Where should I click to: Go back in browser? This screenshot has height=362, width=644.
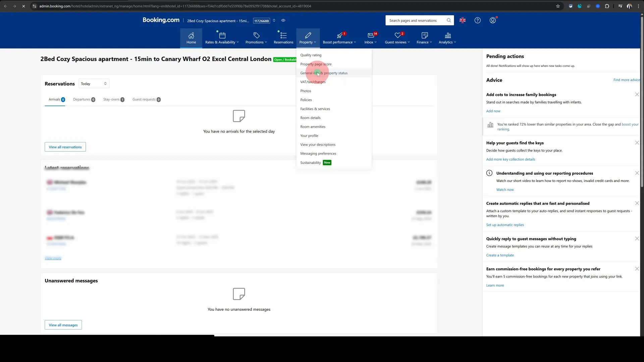click(x=5, y=6)
